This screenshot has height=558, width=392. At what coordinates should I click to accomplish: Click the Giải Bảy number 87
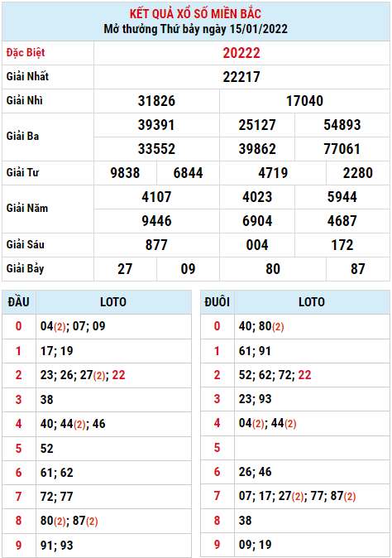click(x=357, y=269)
